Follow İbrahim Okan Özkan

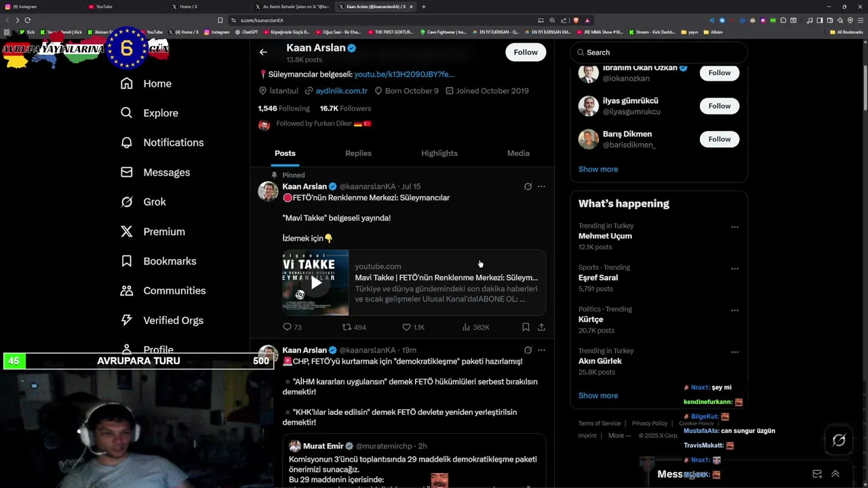pos(719,73)
